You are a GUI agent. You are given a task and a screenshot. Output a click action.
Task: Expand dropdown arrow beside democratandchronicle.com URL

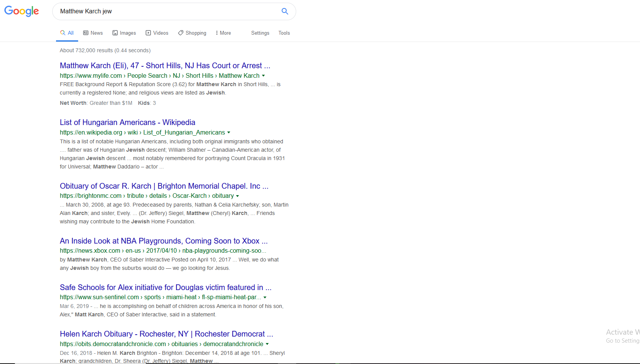click(x=267, y=344)
